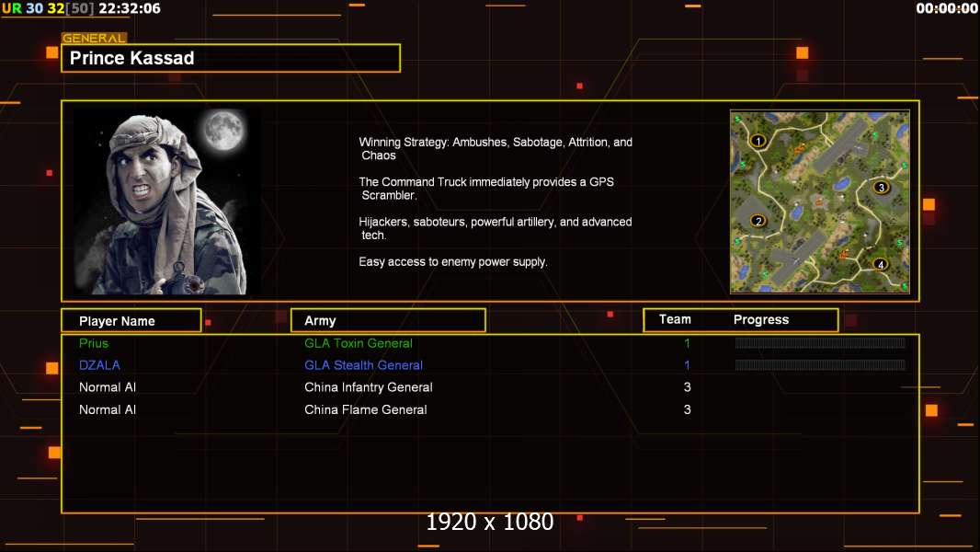Image resolution: width=980 pixels, height=552 pixels.
Task: Click team number for Prius
Action: pos(687,343)
